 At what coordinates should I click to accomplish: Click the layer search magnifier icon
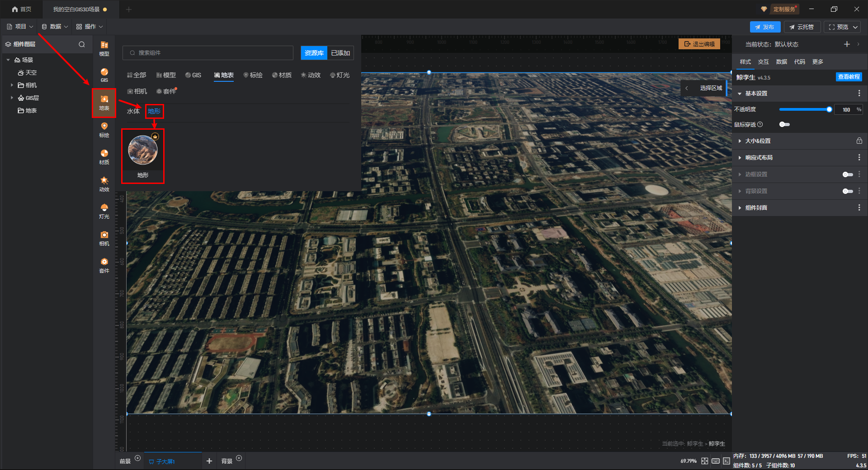pos(82,44)
